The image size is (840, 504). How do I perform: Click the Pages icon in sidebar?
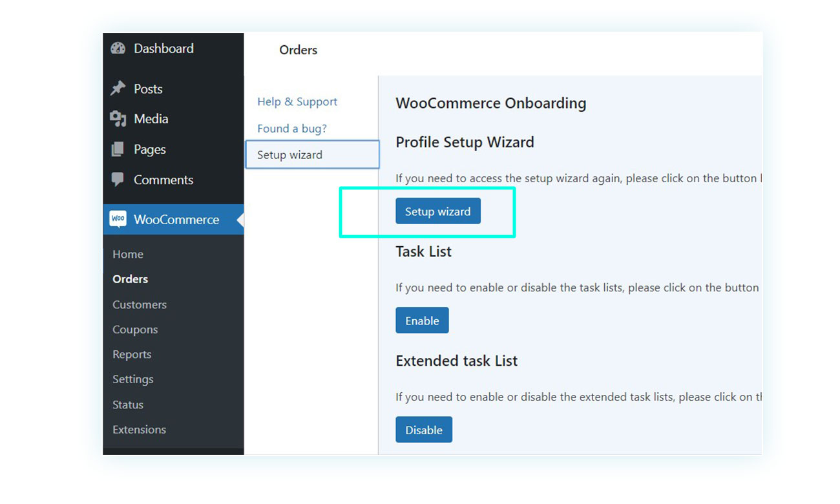[118, 149]
